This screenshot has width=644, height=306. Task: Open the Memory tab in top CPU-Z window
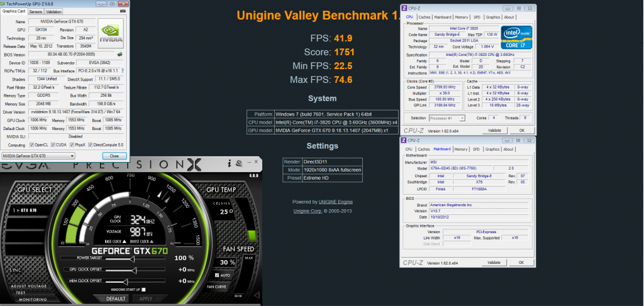pos(461,17)
